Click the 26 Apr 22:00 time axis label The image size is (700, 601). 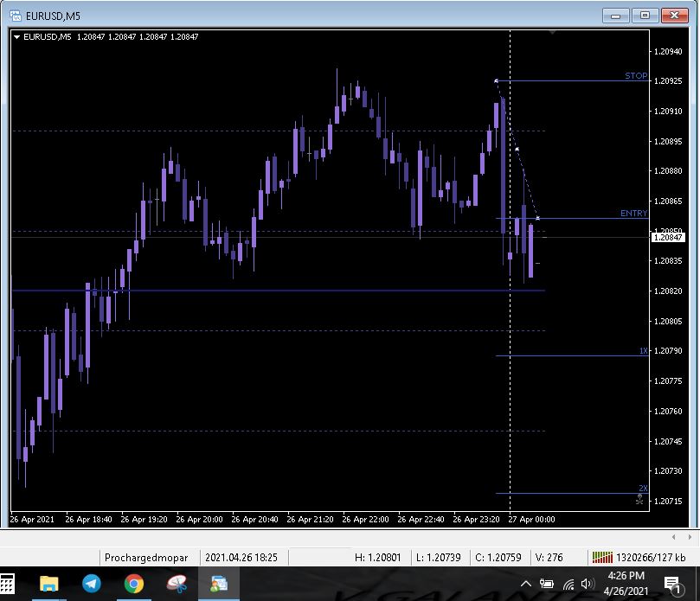[x=365, y=520]
